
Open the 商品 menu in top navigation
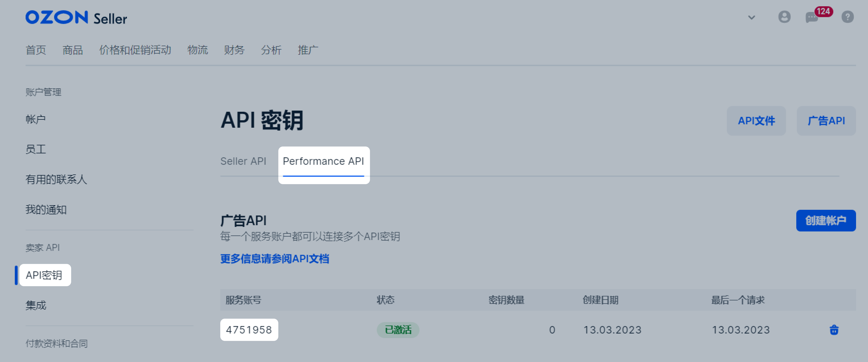pyautogui.click(x=72, y=50)
